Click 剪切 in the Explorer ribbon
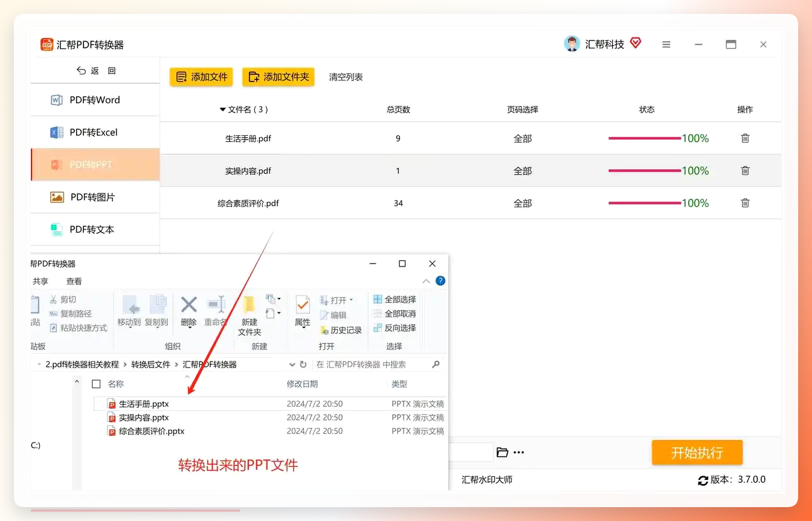The height and width of the screenshot is (521, 812). click(62, 300)
